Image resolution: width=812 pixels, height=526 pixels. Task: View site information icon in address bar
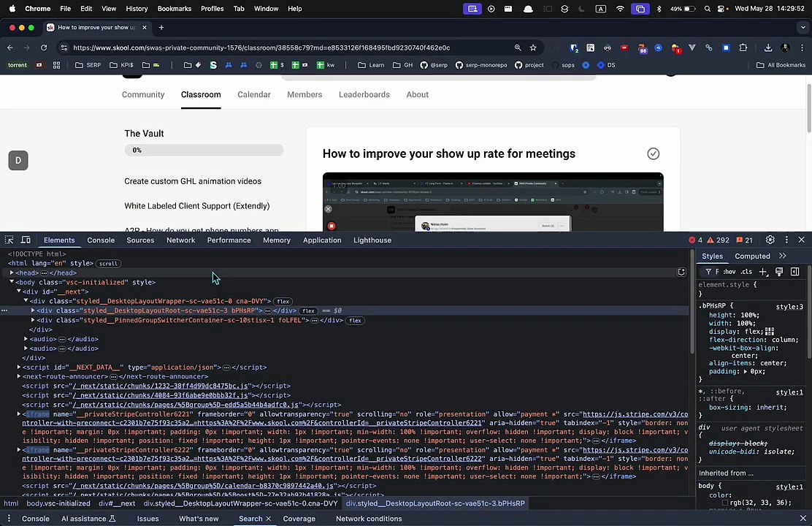click(x=64, y=47)
